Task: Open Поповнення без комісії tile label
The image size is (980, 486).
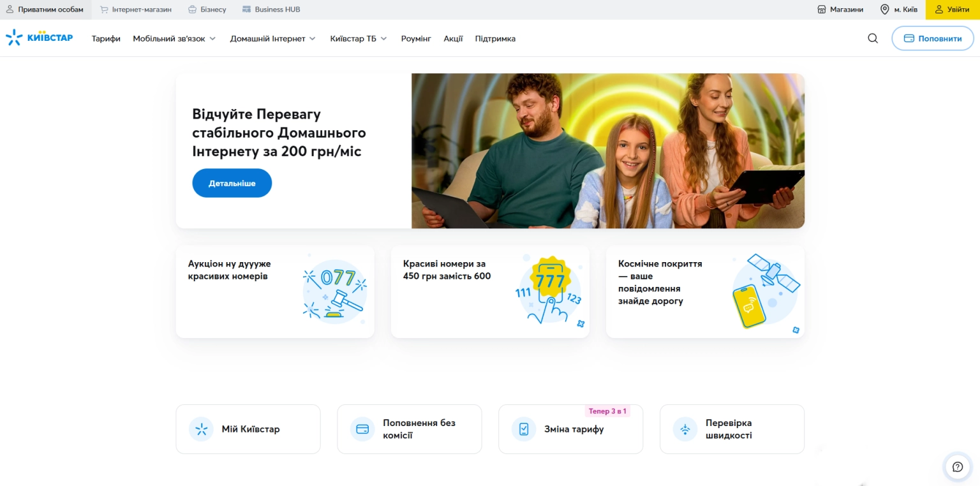Action: coord(419,429)
